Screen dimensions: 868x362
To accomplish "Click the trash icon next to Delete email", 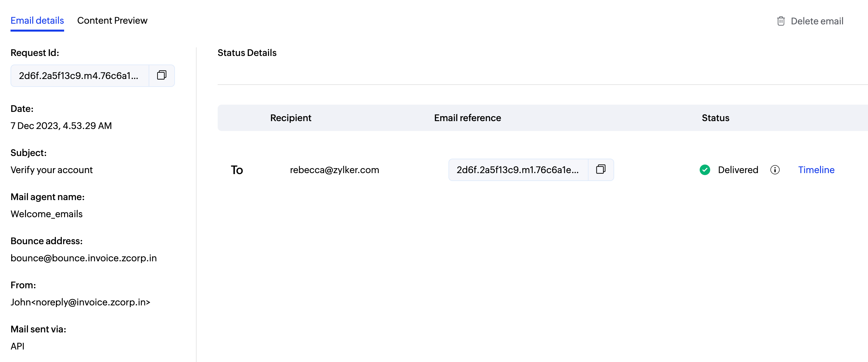I will click(781, 21).
